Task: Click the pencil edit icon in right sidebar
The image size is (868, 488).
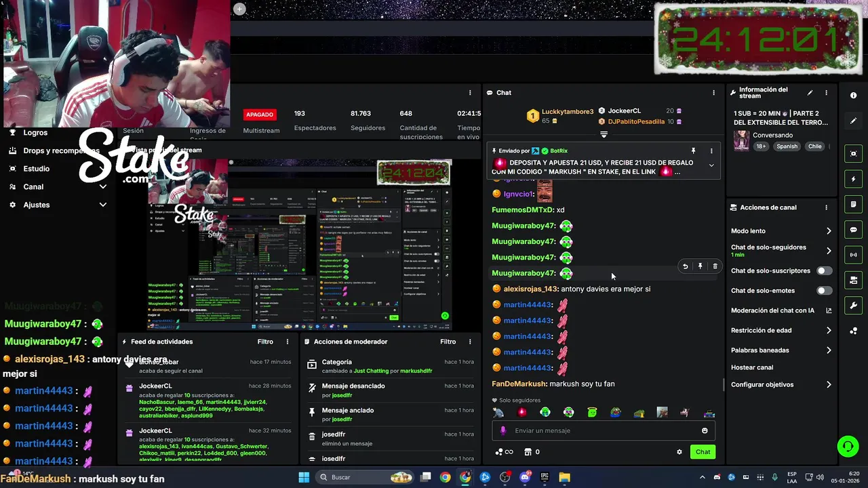Action: pos(853,121)
